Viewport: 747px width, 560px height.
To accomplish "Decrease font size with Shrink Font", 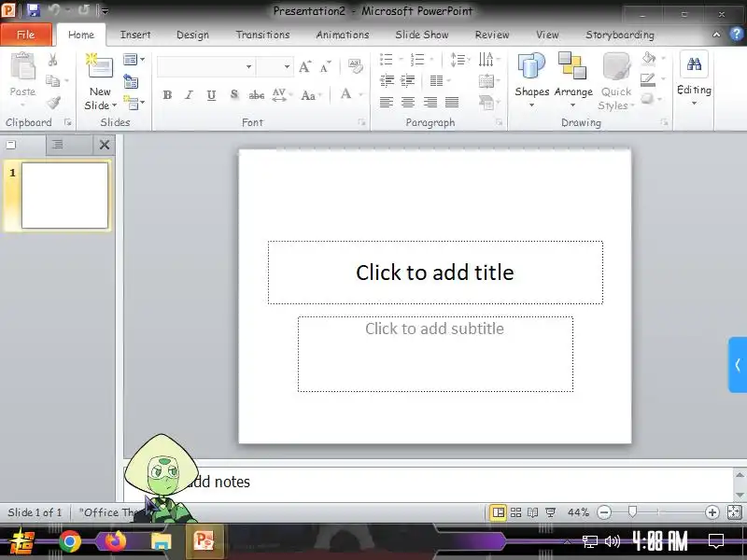I will (325, 67).
